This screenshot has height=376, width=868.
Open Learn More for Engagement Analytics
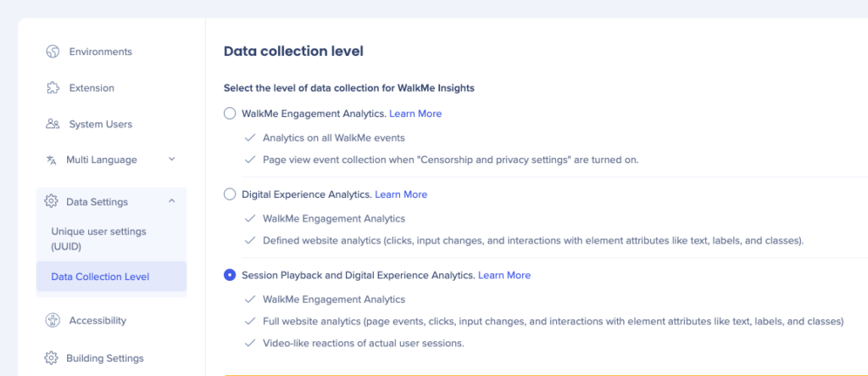415,114
